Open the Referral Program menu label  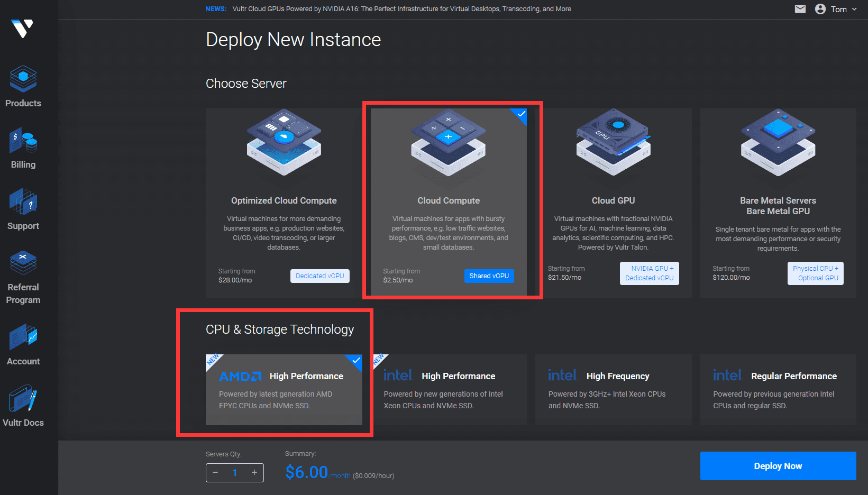pos(23,294)
